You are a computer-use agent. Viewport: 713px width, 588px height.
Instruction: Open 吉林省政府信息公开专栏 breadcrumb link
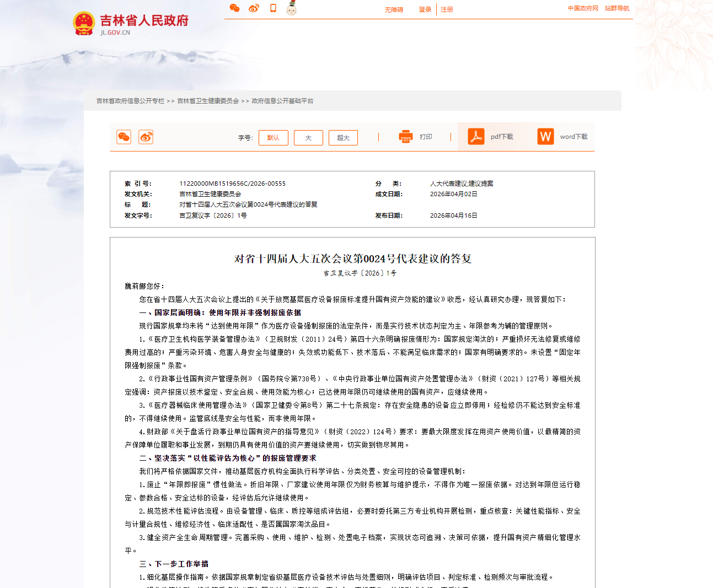(130, 101)
